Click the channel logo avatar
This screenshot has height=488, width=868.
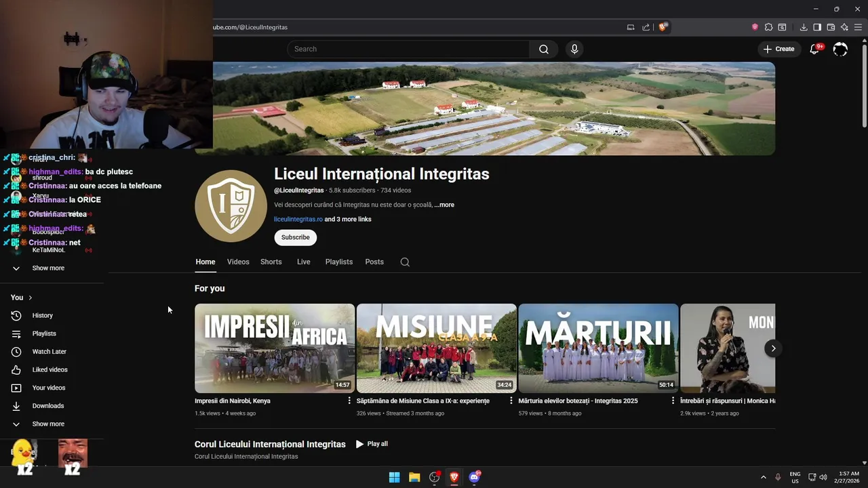(231, 206)
